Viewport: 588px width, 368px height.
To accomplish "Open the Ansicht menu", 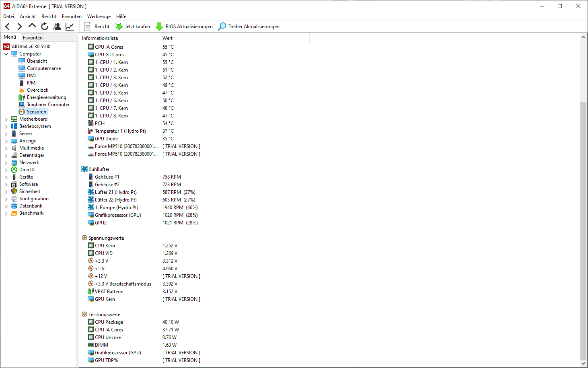I will [x=28, y=16].
